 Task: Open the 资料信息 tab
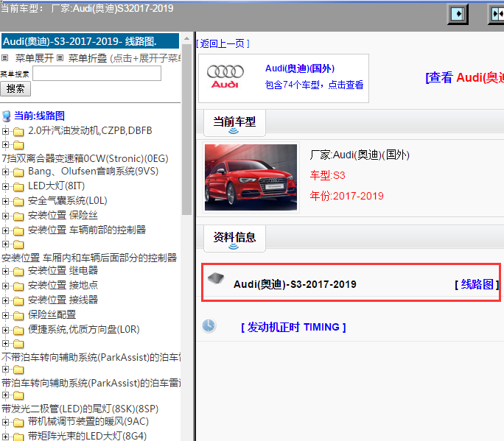[234, 239]
